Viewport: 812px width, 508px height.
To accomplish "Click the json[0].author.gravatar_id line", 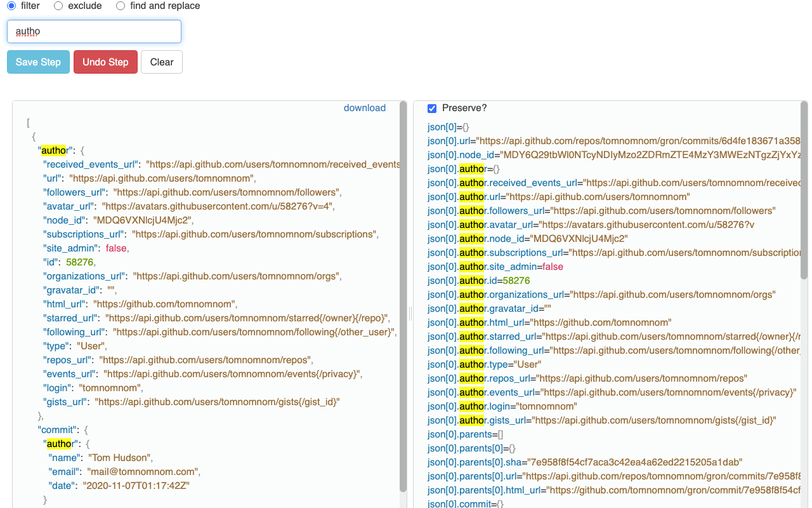I will tap(489, 309).
